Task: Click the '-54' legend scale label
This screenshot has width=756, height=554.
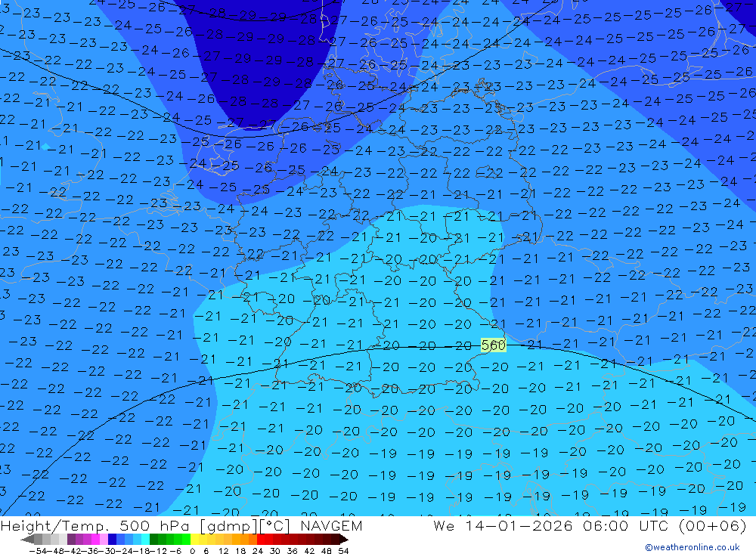Action: click(38, 551)
